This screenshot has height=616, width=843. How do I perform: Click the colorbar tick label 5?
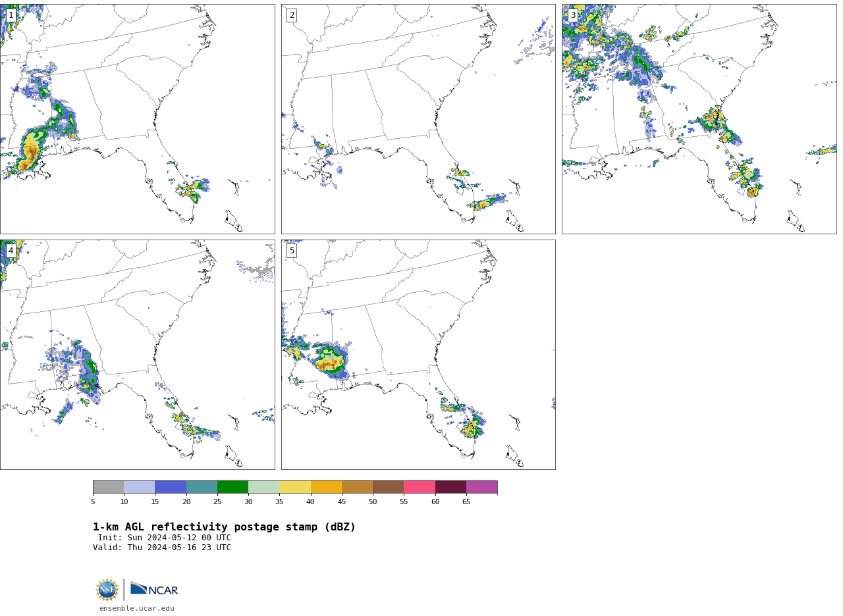[x=93, y=502]
